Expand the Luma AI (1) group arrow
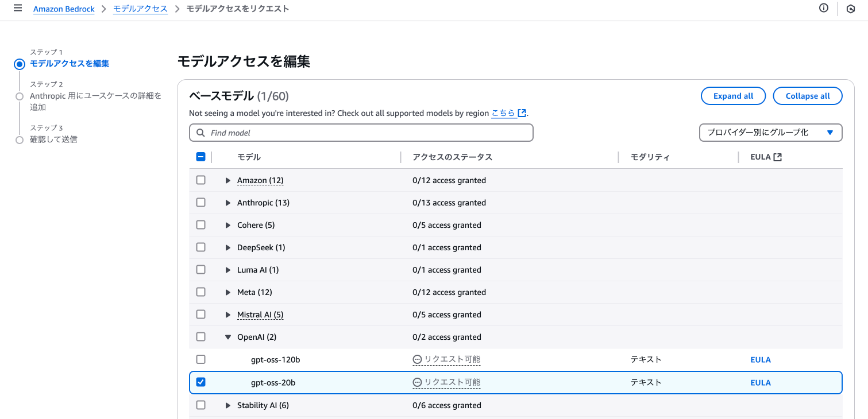Viewport: 868px width, 419px height. 228,270
